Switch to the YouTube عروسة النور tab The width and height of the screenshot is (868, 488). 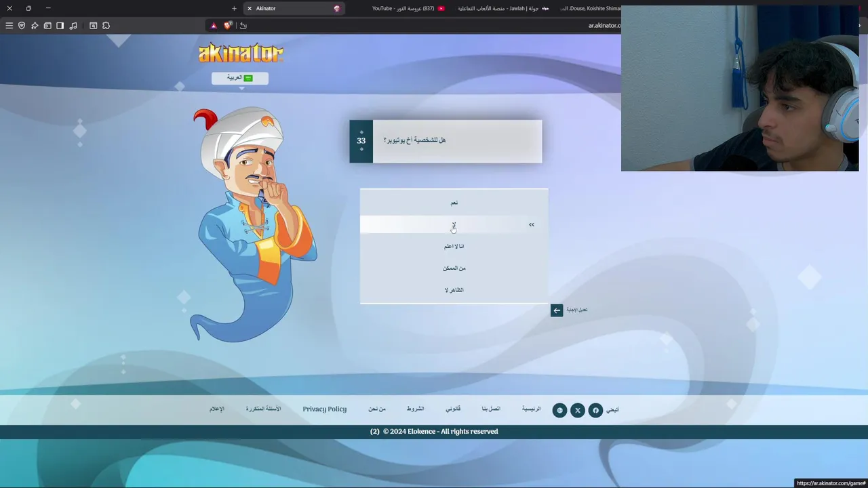[x=408, y=9]
